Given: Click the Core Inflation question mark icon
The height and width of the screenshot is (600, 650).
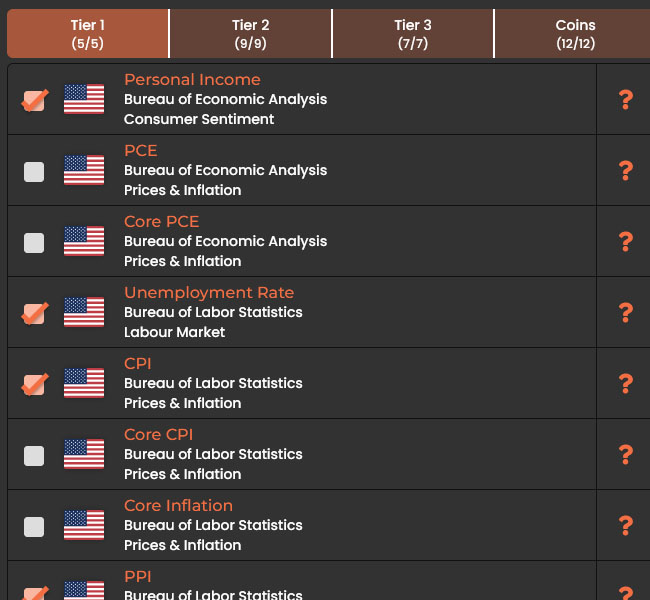Looking at the screenshot, I should [626, 525].
